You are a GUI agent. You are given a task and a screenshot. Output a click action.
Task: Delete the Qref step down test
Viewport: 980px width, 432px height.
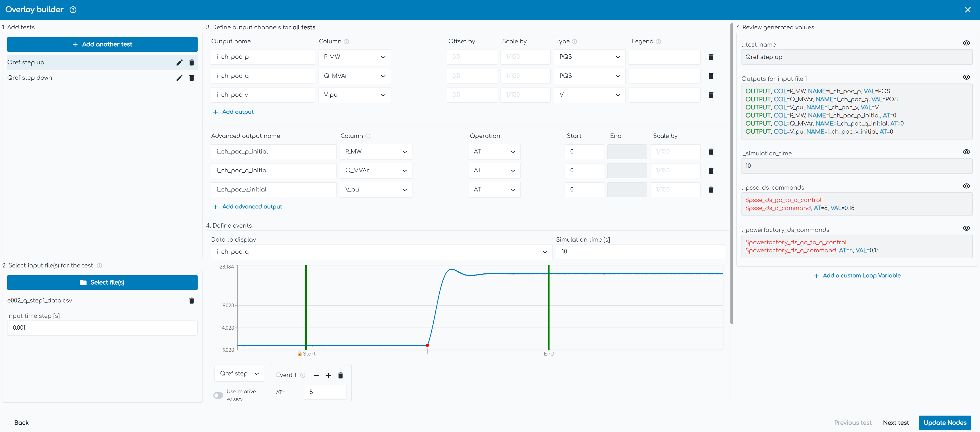pos(192,78)
